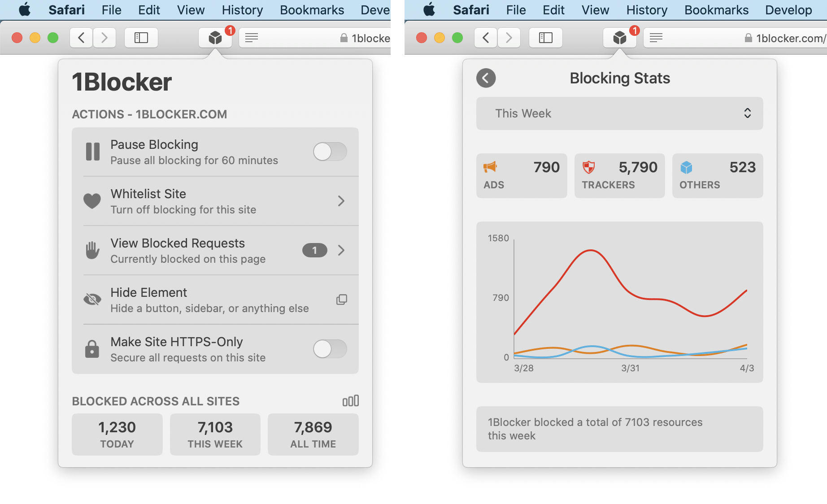Click the Hide Element new window icon
This screenshot has height=504, width=827.
[x=342, y=300]
